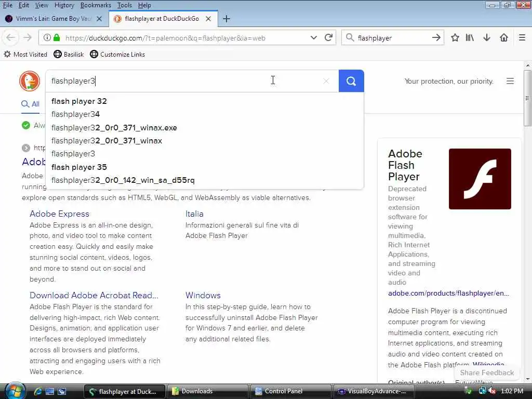The height and width of the screenshot is (399, 532).
Task: Launch Internet Explorer from quick launch
Action: point(37,391)
